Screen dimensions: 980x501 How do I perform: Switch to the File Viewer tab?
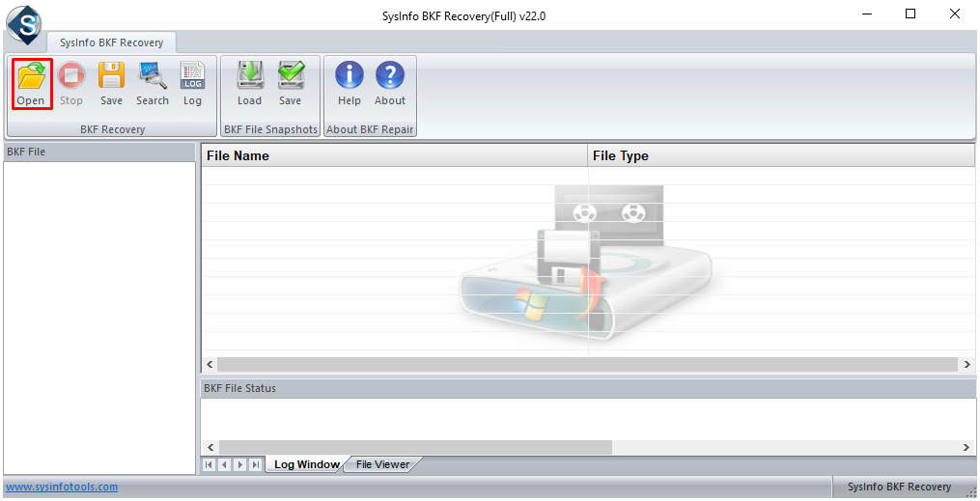click(382, 464)
